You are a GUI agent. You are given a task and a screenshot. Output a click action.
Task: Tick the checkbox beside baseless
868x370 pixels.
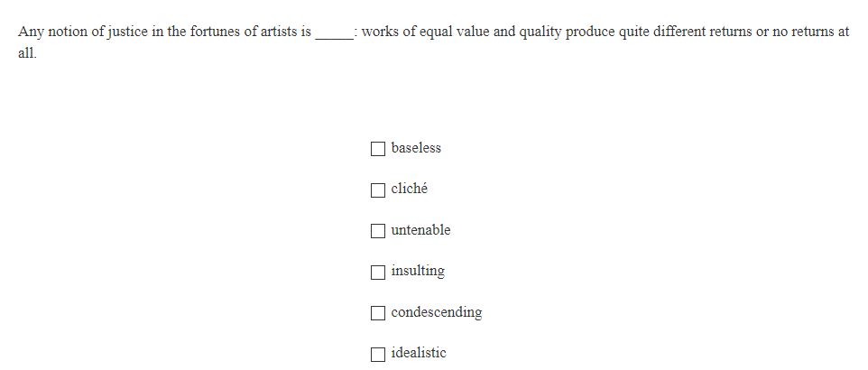pyautogui.click(x=378, y=148)
